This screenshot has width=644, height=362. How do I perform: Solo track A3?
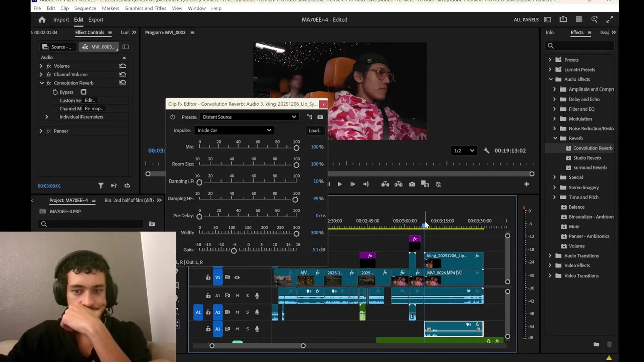247,329
